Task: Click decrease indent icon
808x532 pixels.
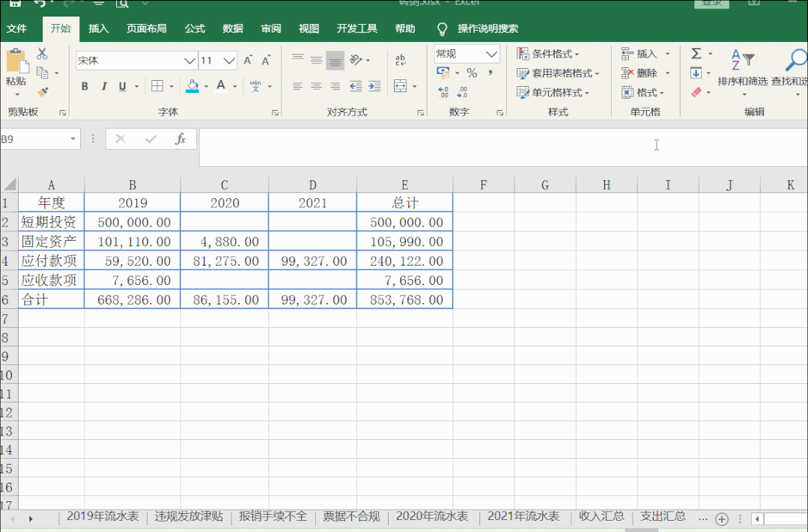Action: pos(356,86)
